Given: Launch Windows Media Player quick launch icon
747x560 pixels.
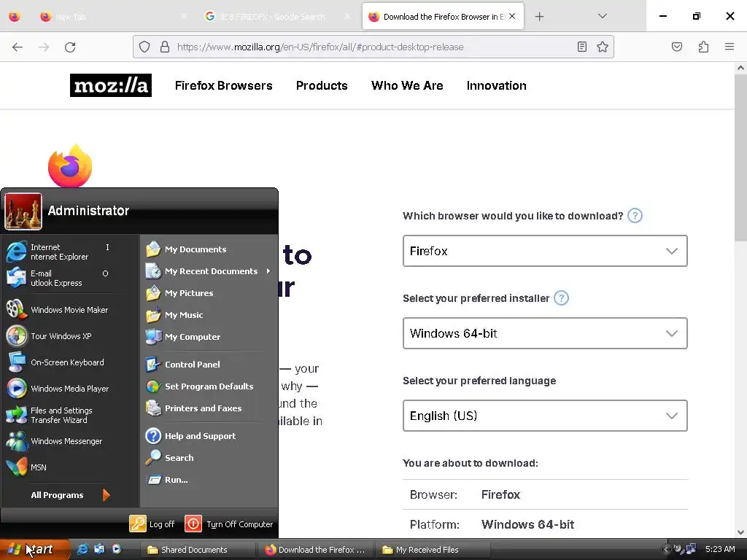Looking at the screenshot, I should coord(116,550).
